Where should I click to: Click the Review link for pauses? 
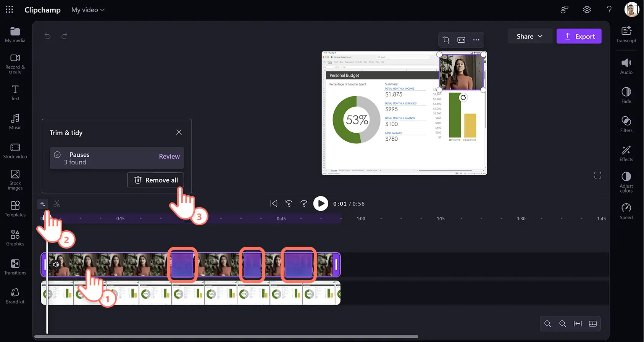click(x=169, y=156)
